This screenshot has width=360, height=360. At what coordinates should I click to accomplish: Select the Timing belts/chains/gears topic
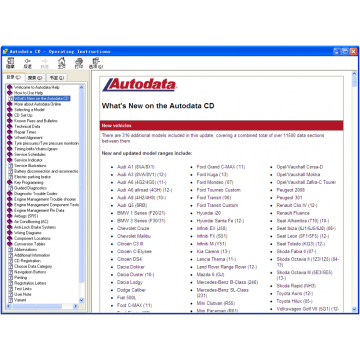click(36, 149)
